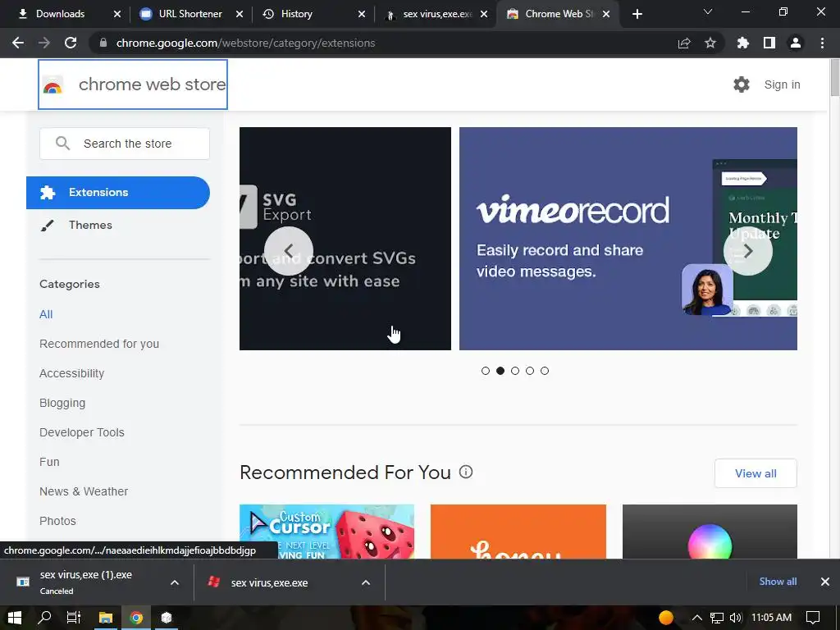Choose the All category
840x630 pixels.
tap(46, 314)
